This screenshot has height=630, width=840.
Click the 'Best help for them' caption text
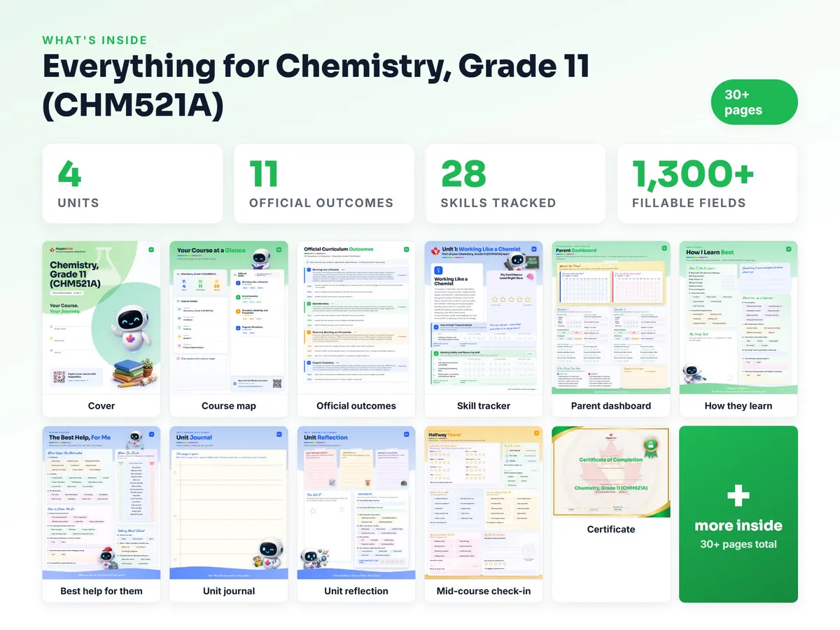pyautogui.click(x=101, y=591)
